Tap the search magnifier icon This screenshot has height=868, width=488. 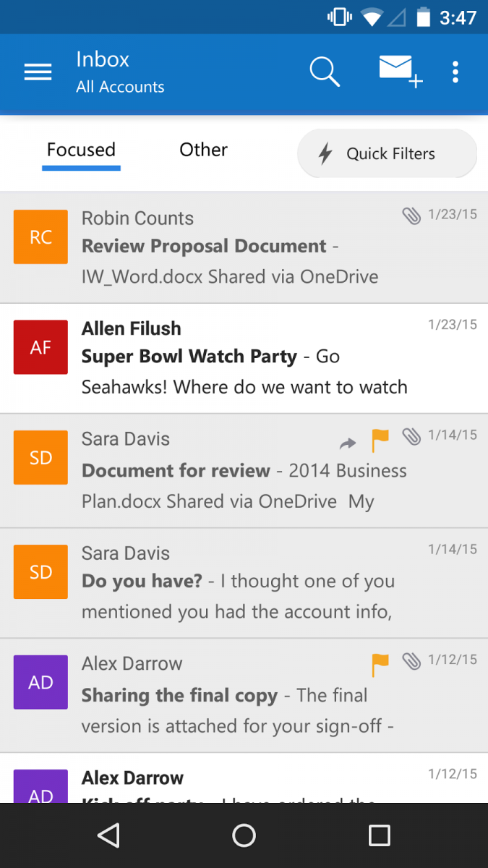click(325, 72)
